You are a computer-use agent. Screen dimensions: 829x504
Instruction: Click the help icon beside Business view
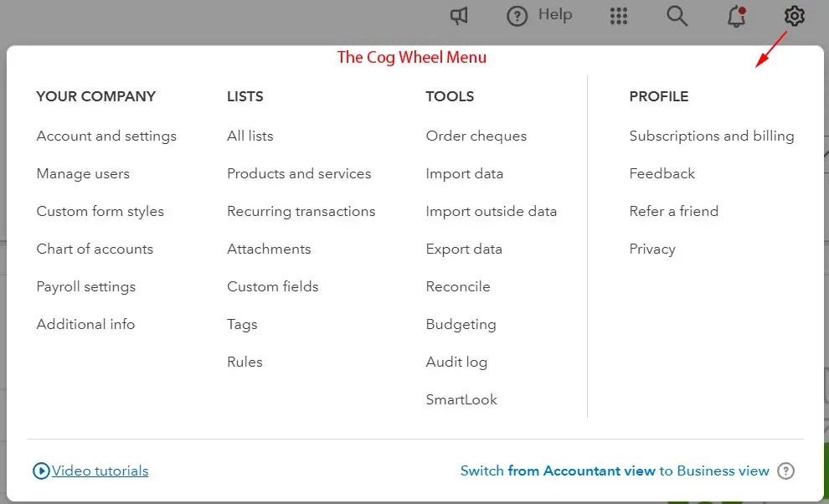click(785, 471)
